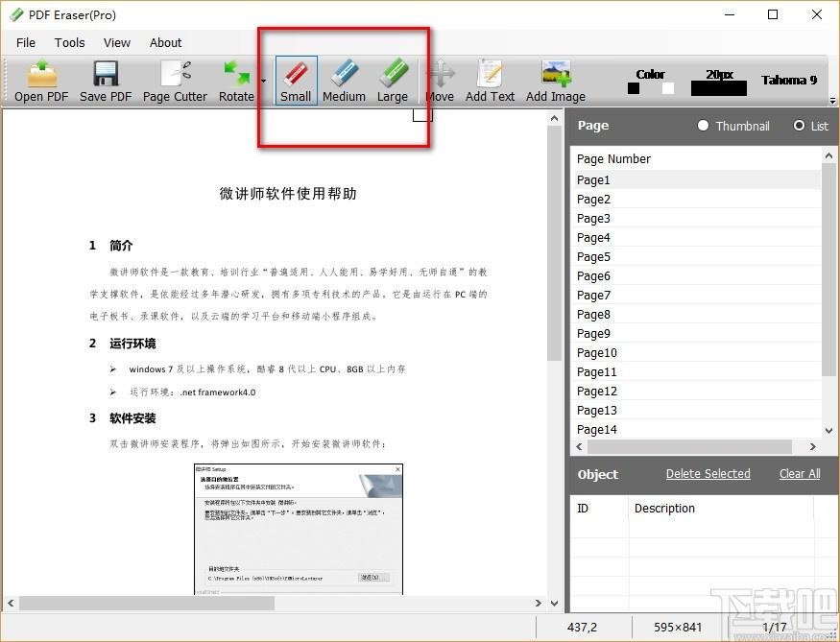Activate the Move tool
This screenshot has height=642, width=840.
440,81
